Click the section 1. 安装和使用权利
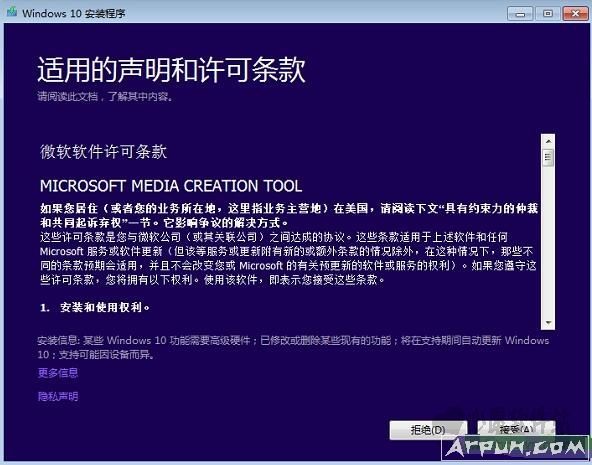The image size is (592, 465). pos(95,307)
